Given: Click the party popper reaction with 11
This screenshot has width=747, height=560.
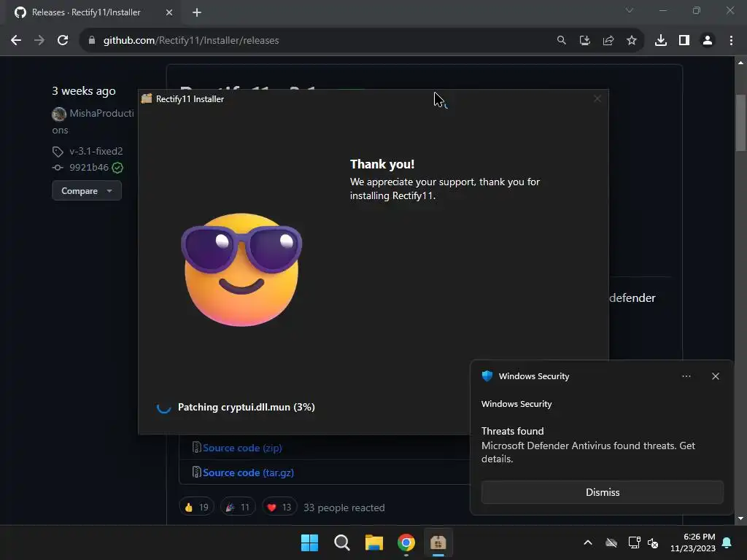Looking at the screenshot, I should [x=238, y=507].
